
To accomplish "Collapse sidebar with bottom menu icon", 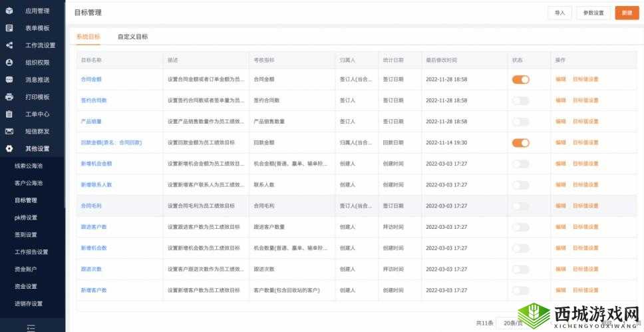I will (x=31, y=328).
